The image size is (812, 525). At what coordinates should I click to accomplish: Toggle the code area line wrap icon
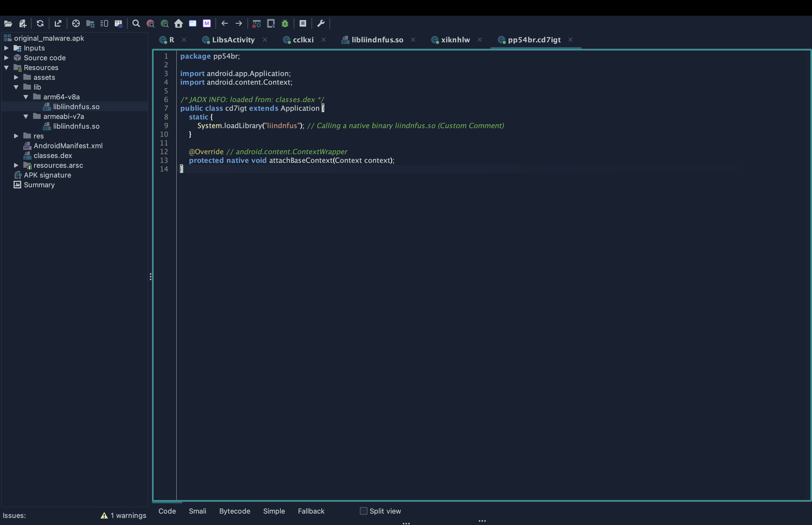104,24
